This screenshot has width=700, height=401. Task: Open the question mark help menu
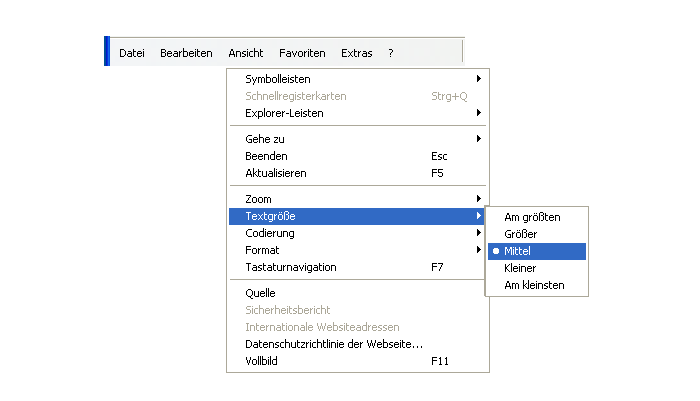coord(391,53)
